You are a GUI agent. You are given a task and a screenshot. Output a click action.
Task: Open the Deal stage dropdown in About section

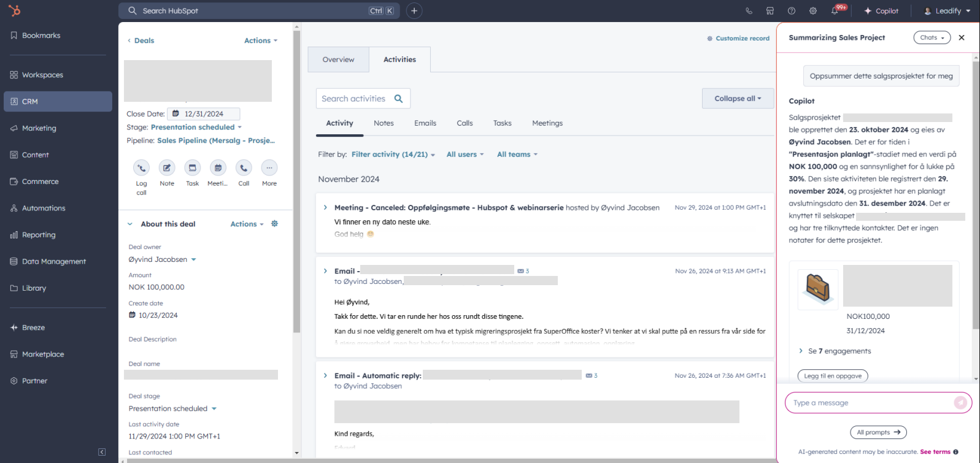[172, 408]
